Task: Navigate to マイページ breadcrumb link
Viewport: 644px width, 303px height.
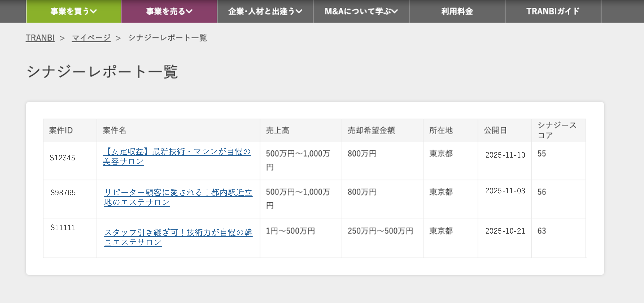Action: click(91, 38)
